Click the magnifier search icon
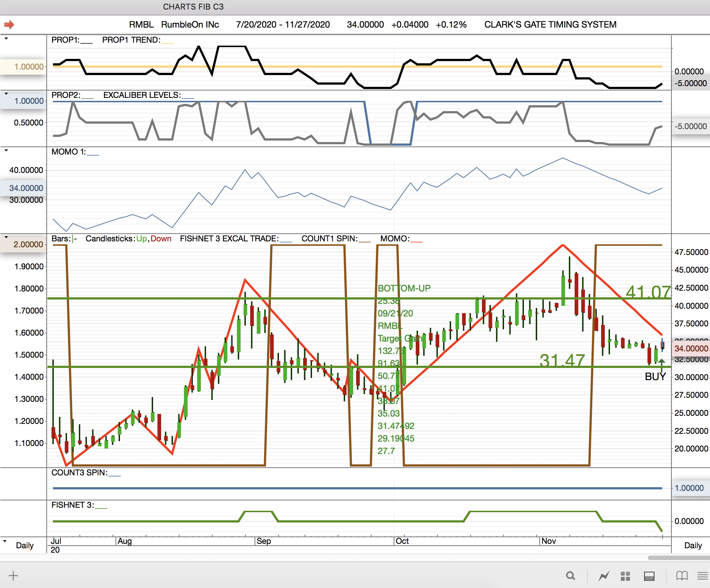This screenshot has height=588, width=710. pyautogui.click(x=570, y=576)
